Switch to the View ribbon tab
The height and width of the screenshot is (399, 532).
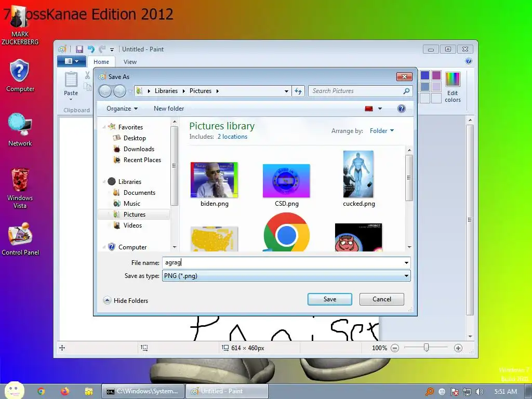[130, 62]
